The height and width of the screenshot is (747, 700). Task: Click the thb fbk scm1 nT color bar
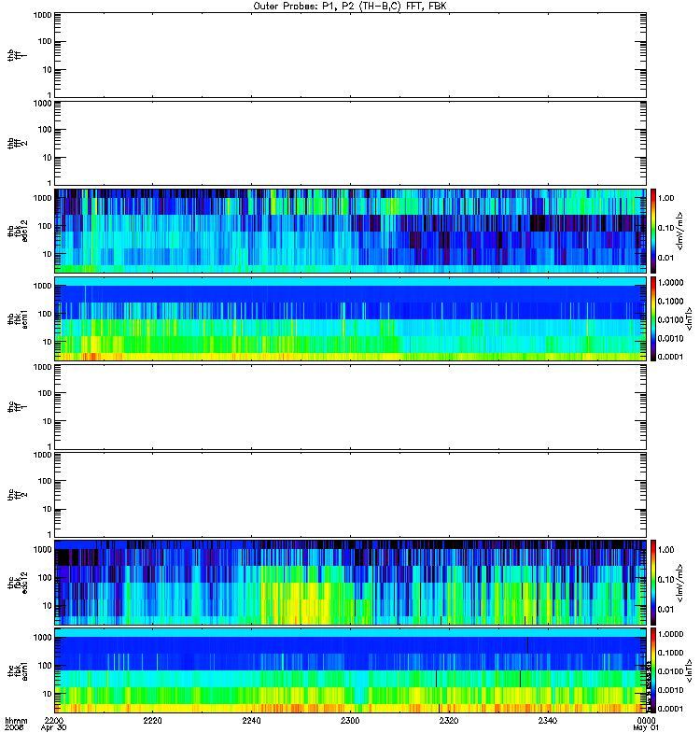coord(653,319)
